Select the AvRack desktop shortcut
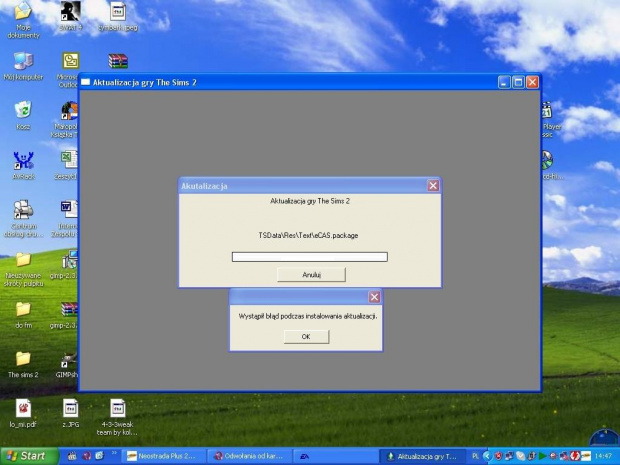Viewport: 620px width, 465px height. tap(23, 165)
